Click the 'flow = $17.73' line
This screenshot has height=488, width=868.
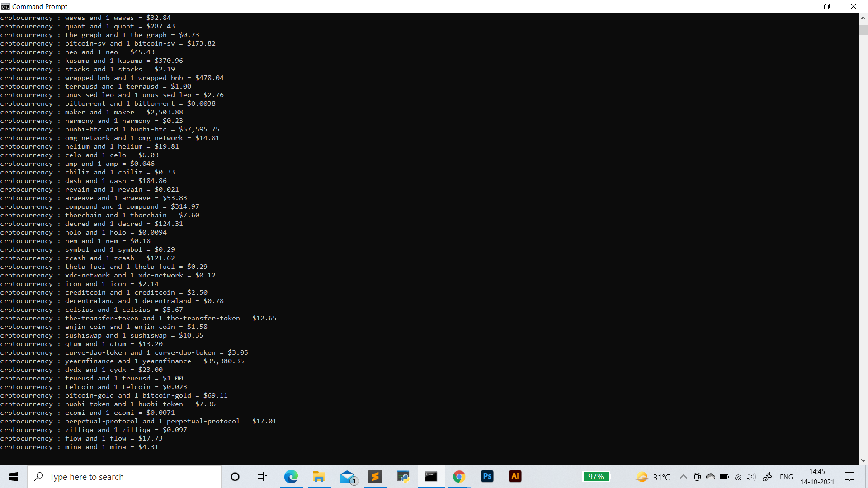81,438
